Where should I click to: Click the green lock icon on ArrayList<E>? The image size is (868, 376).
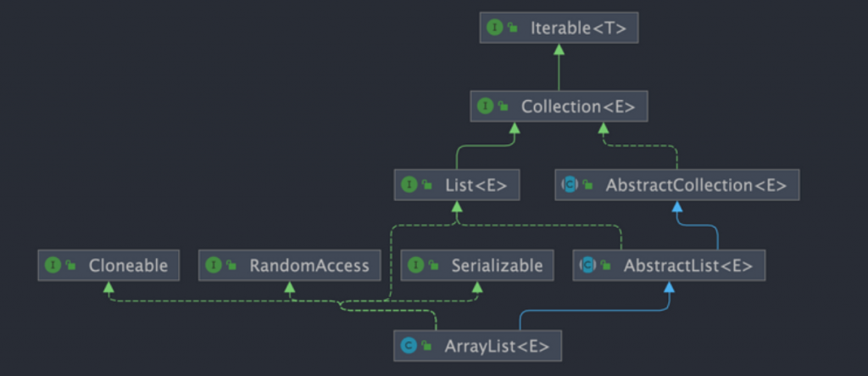[426, 346]
